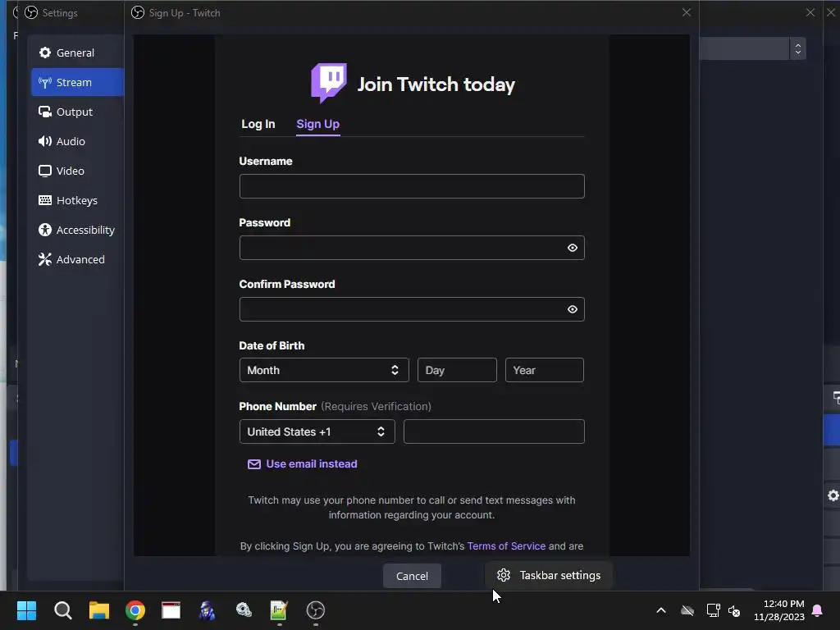Open Hotkeys settings
The width and height of the screenshot is (840, 630).
[76, 200]
